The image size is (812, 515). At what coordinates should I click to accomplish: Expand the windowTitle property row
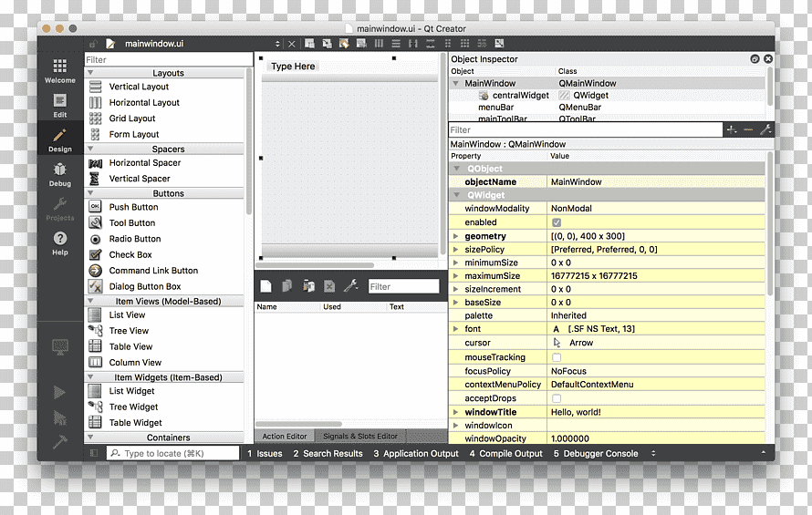point(455,412)
